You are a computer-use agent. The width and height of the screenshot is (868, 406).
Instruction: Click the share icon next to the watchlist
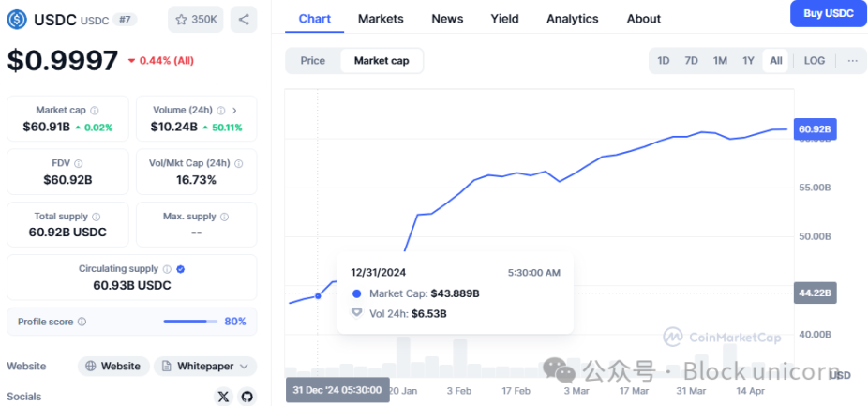coord(244,19)
